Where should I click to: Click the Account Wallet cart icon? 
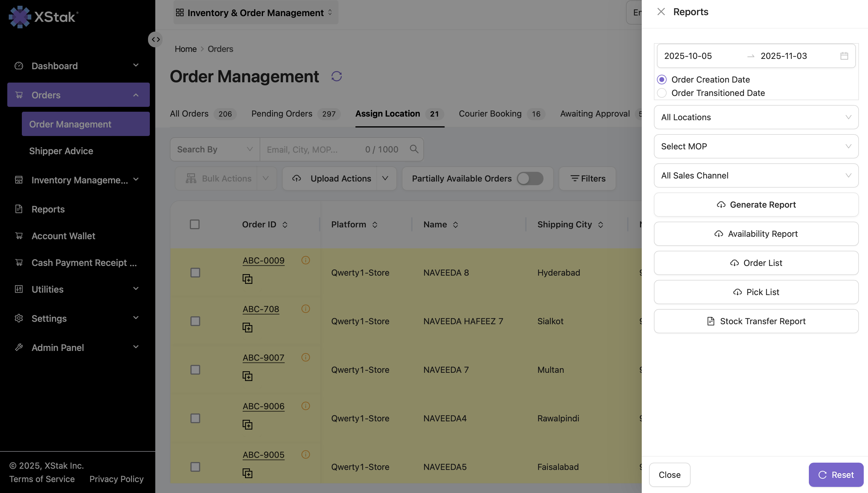click(19, 236)
